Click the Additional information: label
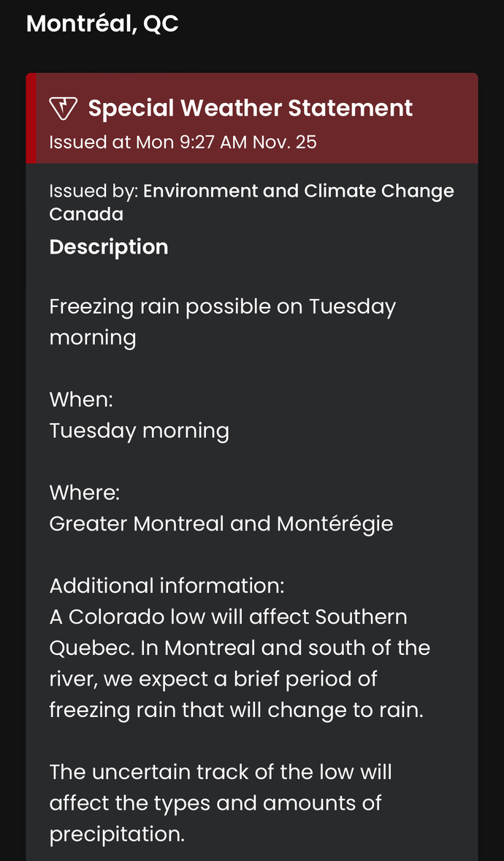The image size is (504, 861). 167,586
